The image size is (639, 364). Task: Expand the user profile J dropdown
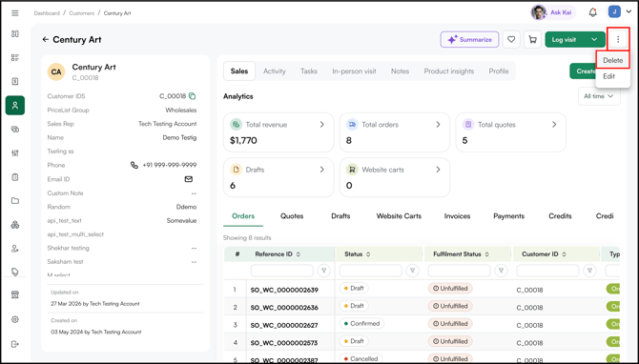[x=629, y=12]
